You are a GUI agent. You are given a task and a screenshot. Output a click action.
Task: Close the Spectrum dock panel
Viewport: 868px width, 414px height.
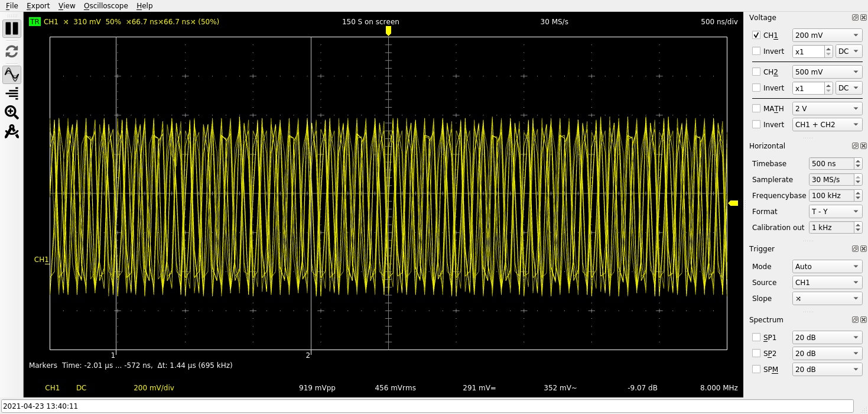(x=863, y=320)
